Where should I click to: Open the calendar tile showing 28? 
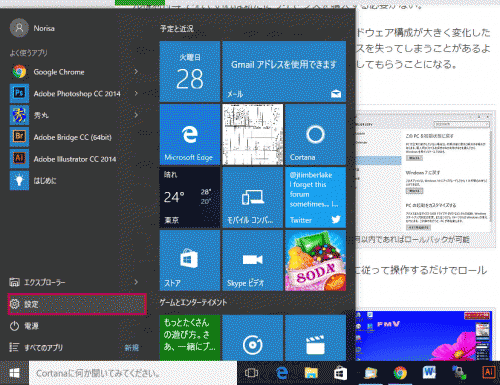[x=190, y=71]
